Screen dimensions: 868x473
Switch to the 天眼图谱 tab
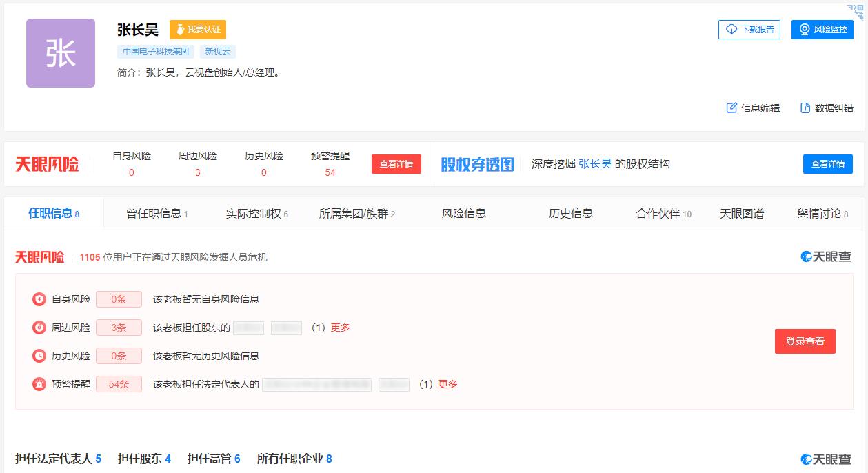(742, 214)
